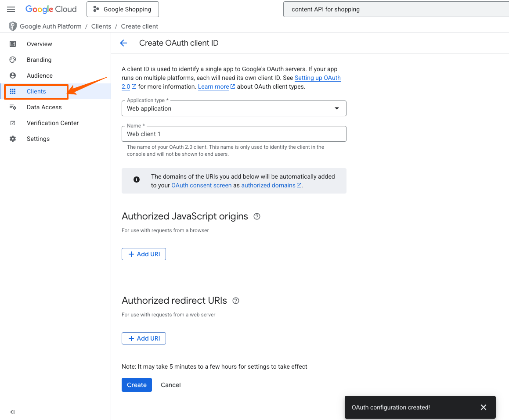Open the OAuth consent screen link
The height and width of the screenshot is (420, 509).
click(201, 185)
